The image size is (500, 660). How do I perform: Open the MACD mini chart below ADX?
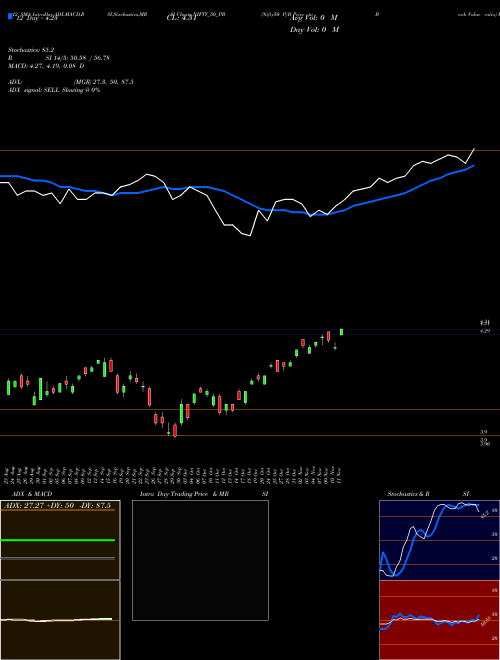[60, 620]
